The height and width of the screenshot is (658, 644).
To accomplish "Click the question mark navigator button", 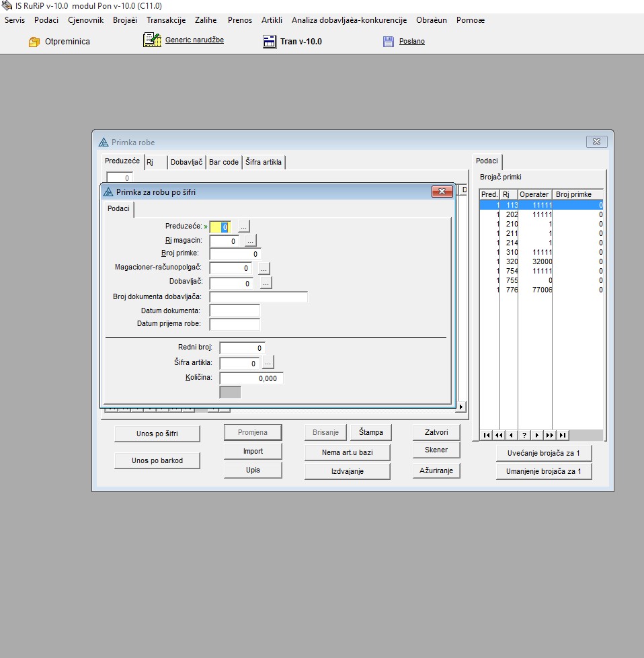I will (524, 435).
